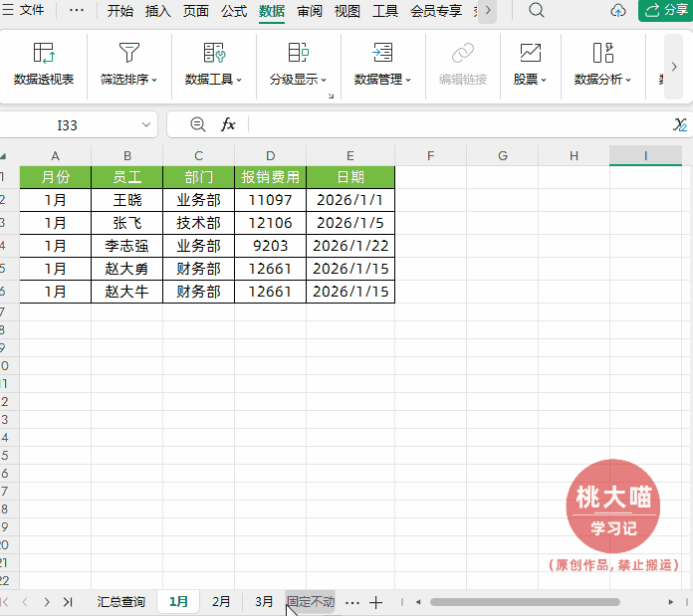This screenshot has height=616, width=693.
Task: Expand the Name Box dropdown arrow
Action: click(146, 125)
